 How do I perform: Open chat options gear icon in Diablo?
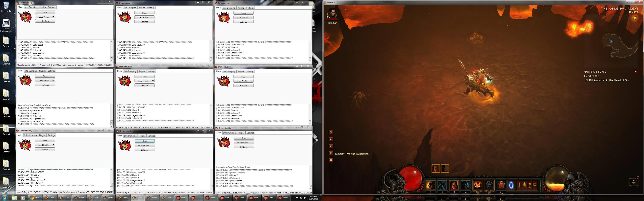coord(331,132)
